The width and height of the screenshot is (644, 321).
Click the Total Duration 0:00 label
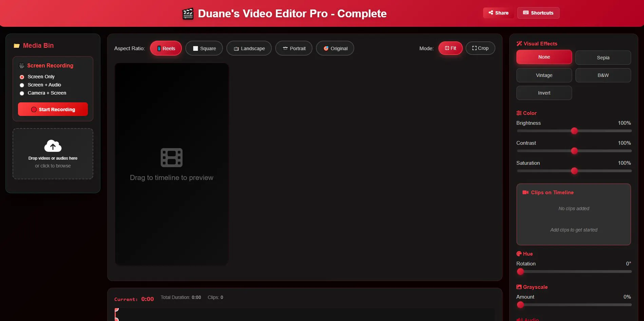(x=181, y=297)
